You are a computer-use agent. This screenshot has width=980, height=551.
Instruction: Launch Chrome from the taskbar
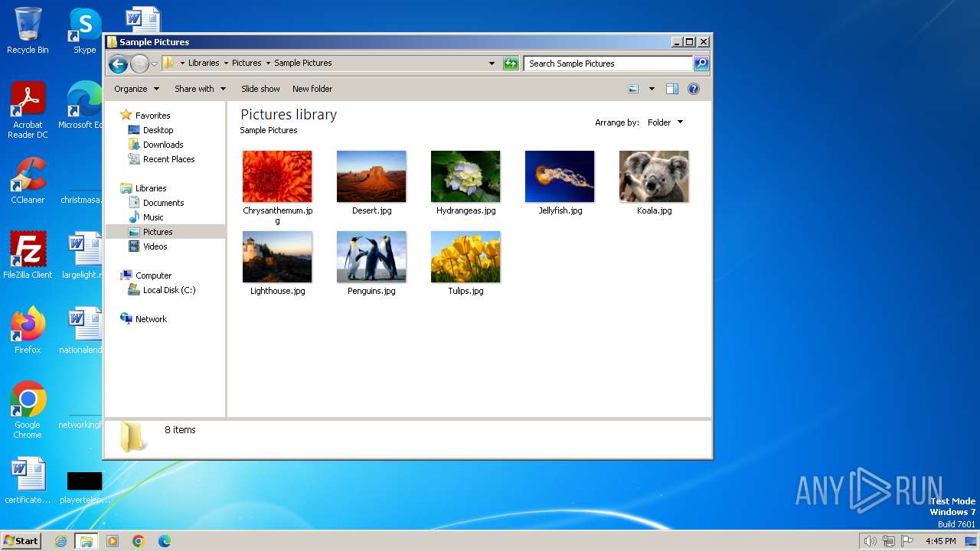(139, 541)
